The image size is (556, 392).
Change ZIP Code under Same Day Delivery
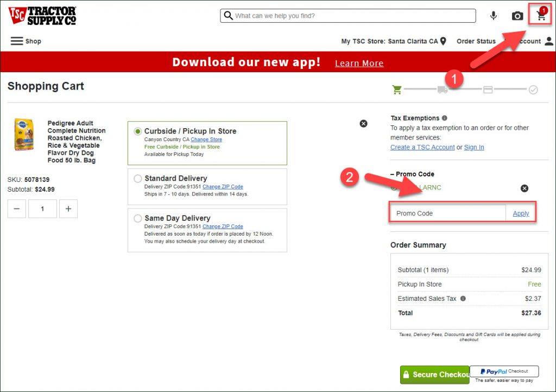tap(223, 226)
